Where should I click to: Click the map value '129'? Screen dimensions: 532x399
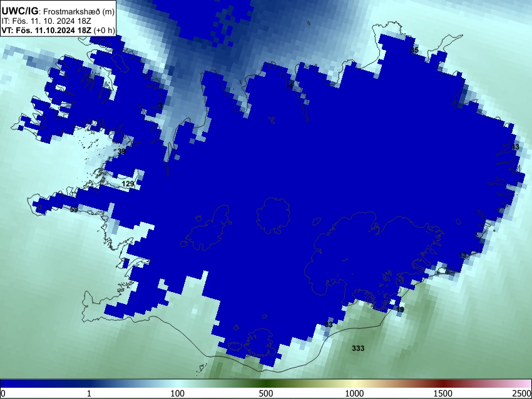[128, 184]
